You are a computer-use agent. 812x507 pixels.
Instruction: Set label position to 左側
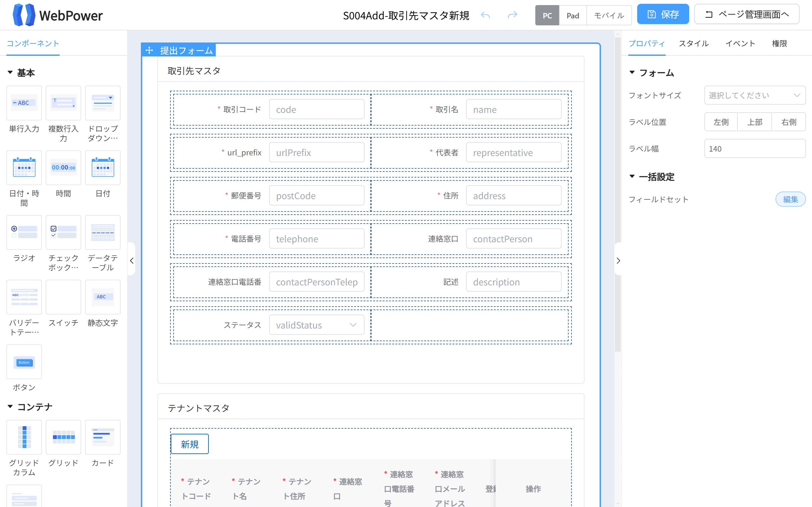(721, 122)
